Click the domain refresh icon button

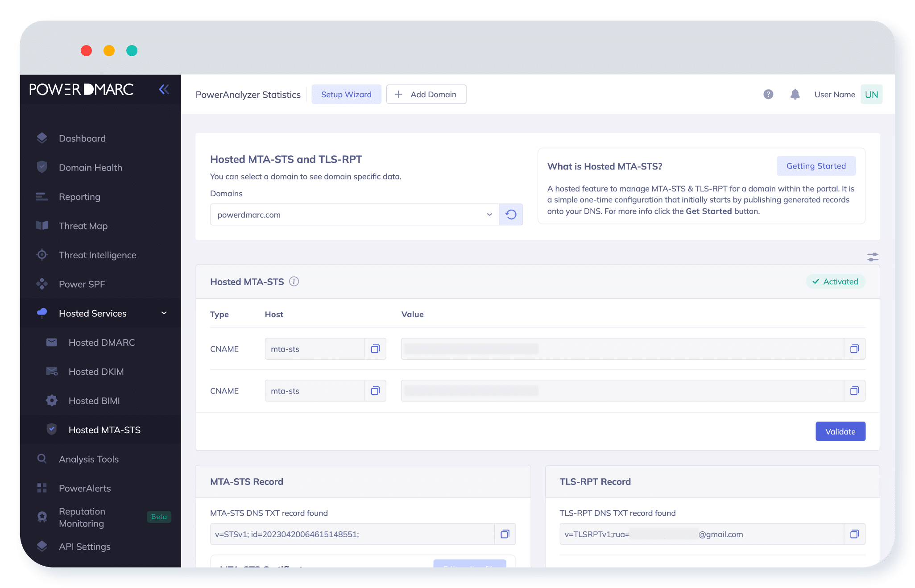tap(511, 215)
